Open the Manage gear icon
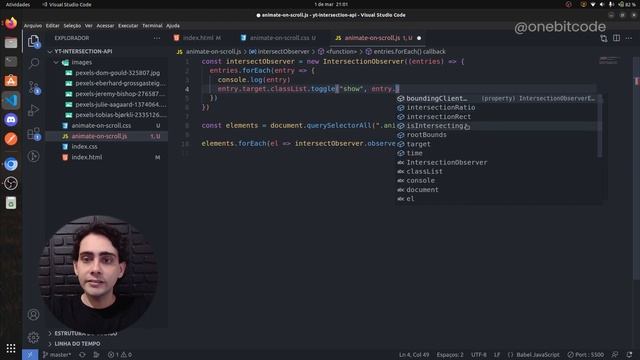 [x=33, y=337]
